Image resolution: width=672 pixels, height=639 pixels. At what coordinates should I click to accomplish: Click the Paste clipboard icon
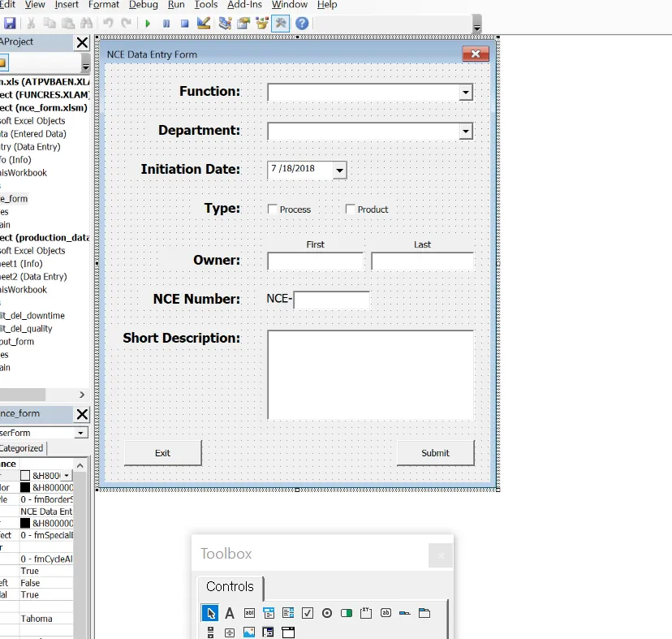68,24
